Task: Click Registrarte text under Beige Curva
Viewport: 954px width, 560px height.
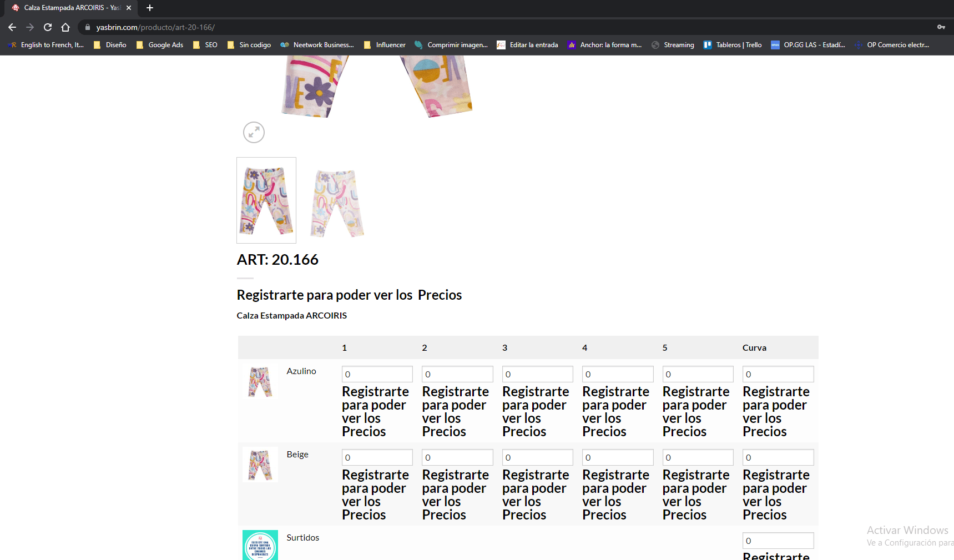Action: 776,495
